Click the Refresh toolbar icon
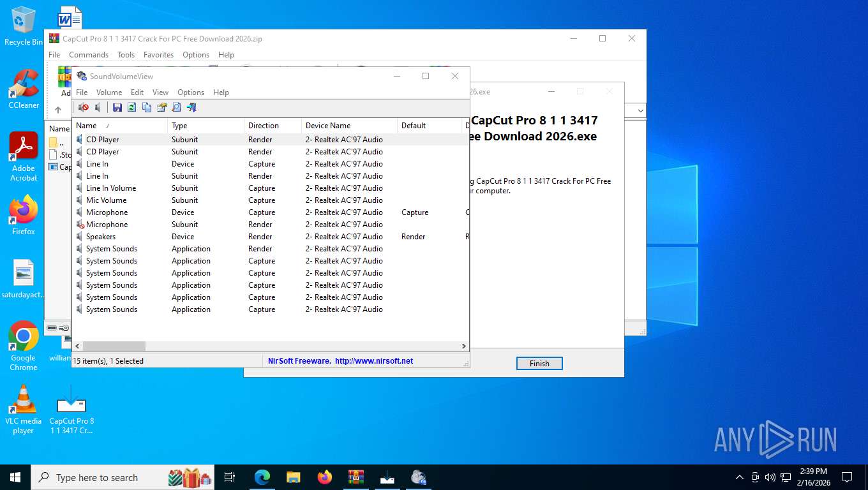 (x=132, y=107)
